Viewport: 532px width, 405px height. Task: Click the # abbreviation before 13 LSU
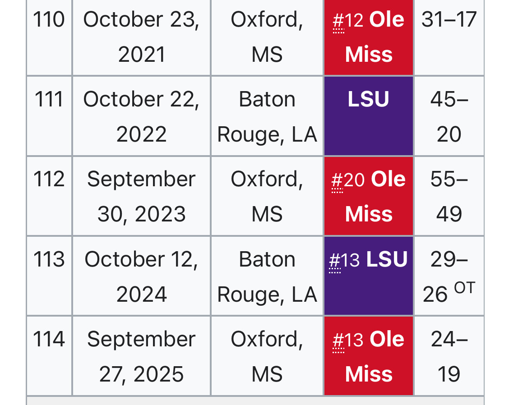335,261
